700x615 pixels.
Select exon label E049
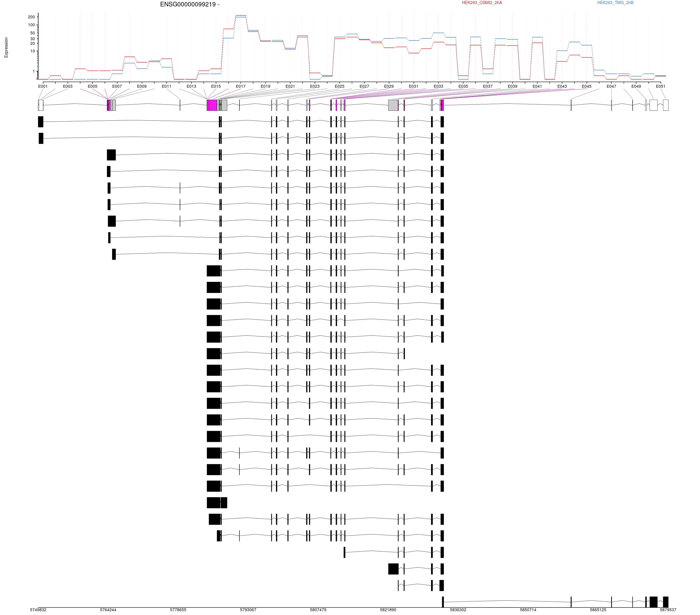click(x=636, y=87)
